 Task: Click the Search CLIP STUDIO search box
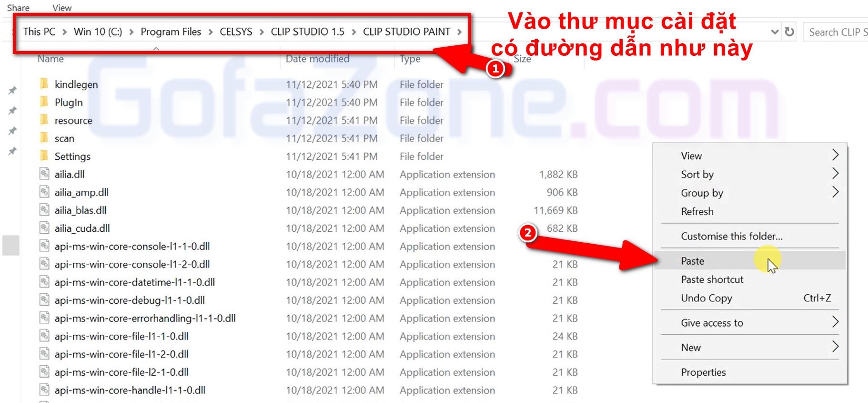tap(837, 32)
